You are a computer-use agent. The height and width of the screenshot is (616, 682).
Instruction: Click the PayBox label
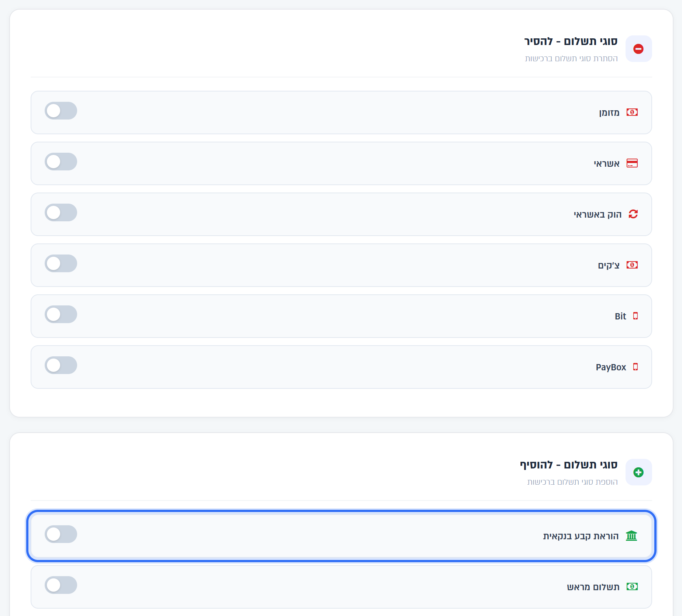coord(611,367)
